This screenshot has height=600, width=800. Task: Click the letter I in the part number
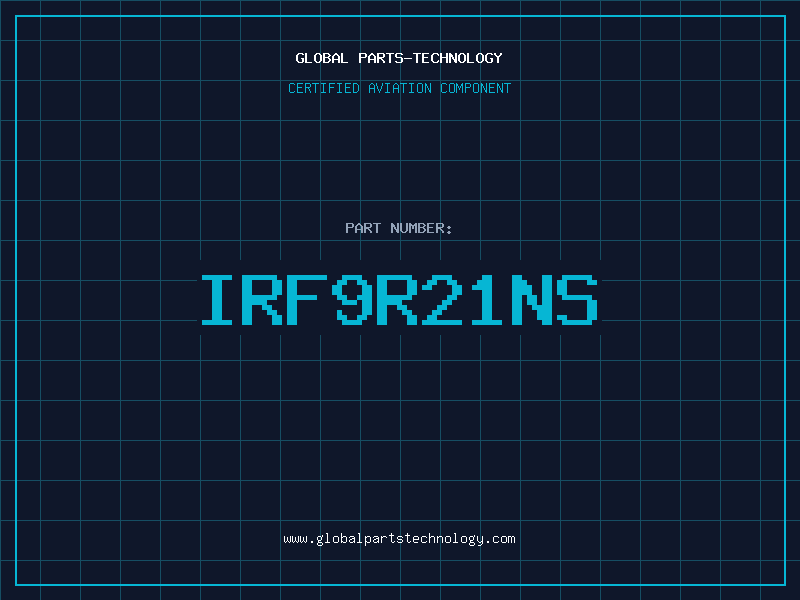[219, 299]
